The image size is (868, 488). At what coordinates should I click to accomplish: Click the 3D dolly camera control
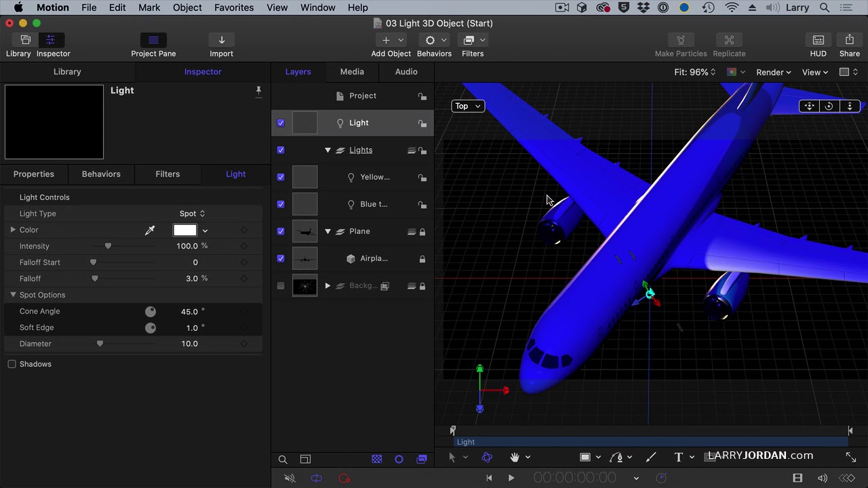tap(849, 106)
